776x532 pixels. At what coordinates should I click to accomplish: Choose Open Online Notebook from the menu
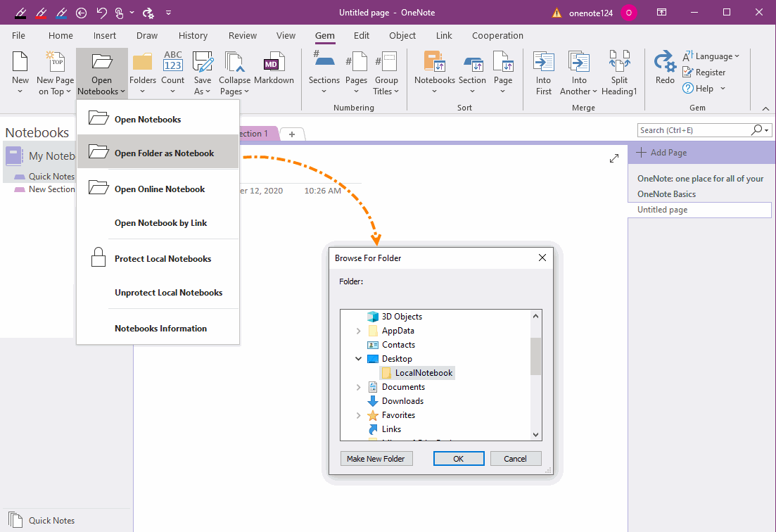(160, 189)
